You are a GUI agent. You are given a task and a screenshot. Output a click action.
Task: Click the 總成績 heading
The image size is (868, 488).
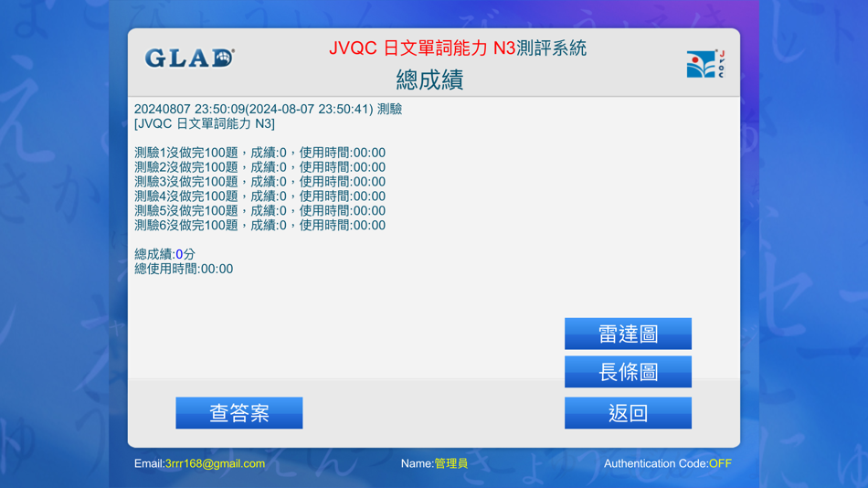pyautogui.click(x=429, y=80)
